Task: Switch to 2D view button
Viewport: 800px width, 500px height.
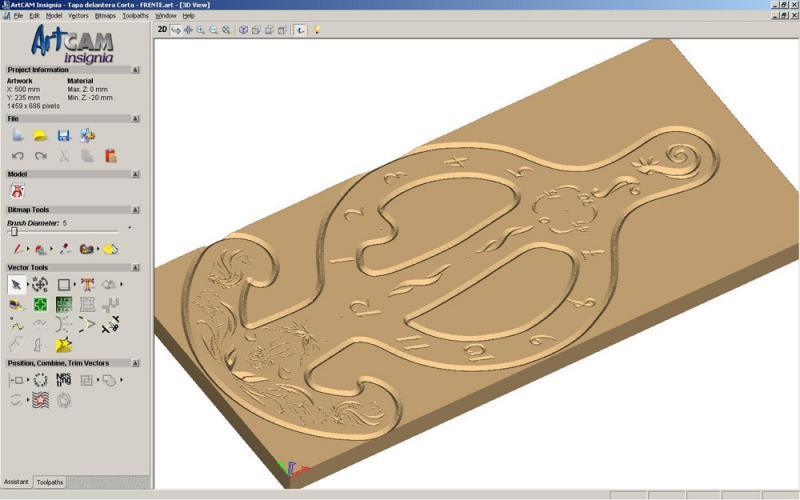Action: (x=163, y=30)
